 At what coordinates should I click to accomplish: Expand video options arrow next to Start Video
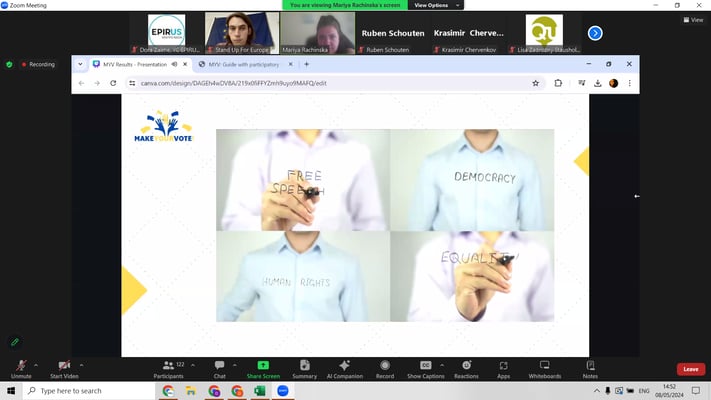[81, 365]
